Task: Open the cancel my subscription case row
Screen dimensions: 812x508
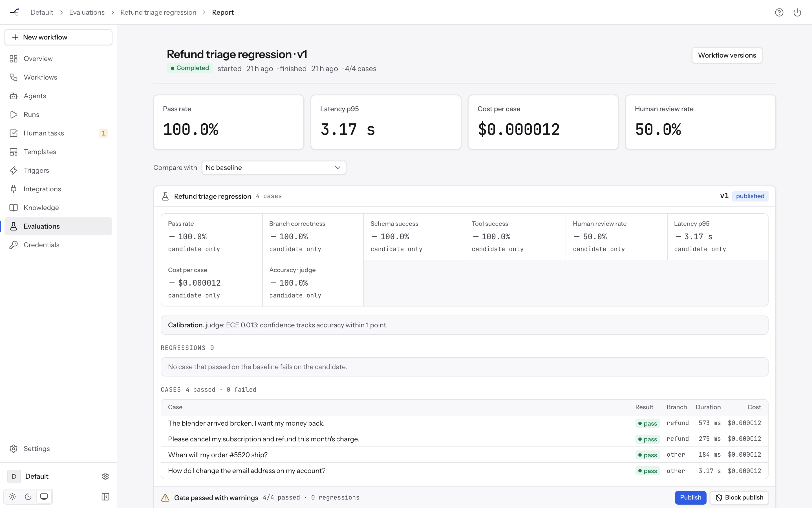Action: pyautogui.click(x=464, y=439)
